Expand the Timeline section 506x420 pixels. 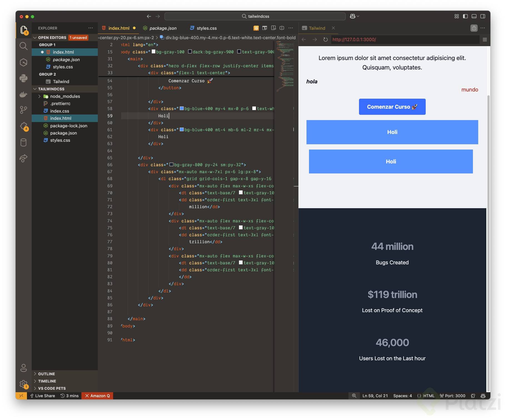pyautogui.click(x=35, y=381)
